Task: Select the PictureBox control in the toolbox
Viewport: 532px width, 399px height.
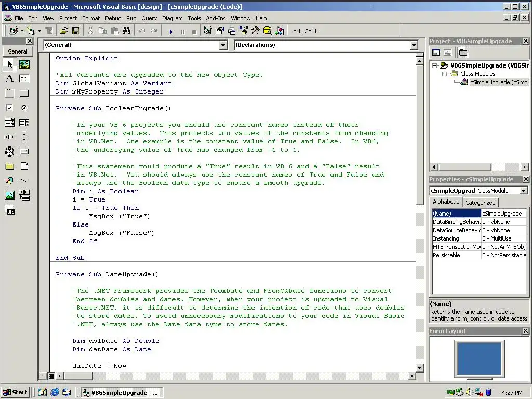Action: pos(24,64)
